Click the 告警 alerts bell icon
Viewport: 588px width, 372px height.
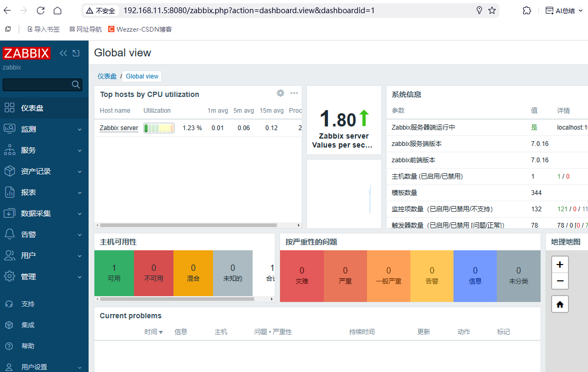9,234
